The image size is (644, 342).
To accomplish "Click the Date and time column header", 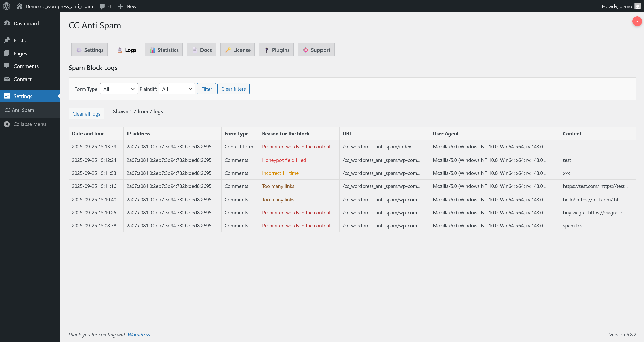I will point(88,133).
